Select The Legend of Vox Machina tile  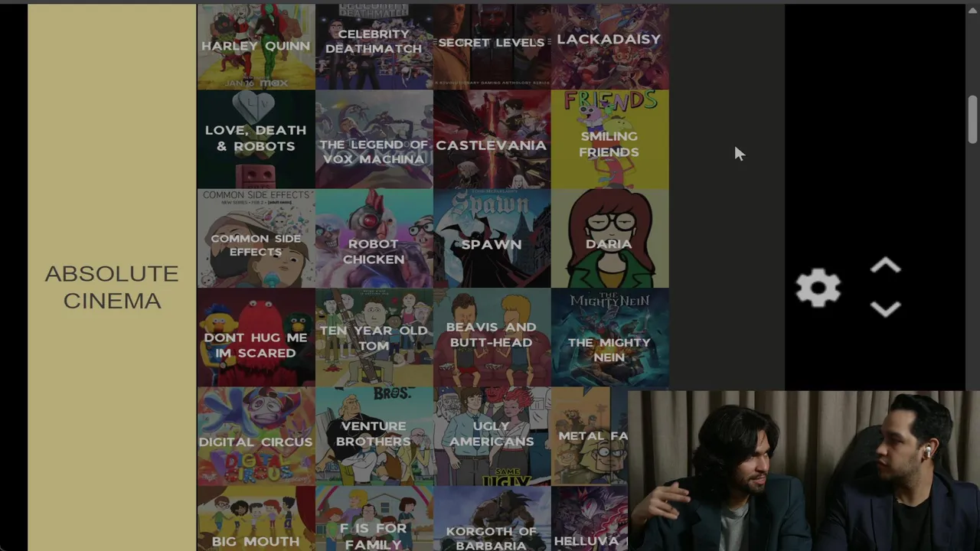pyautogui.click(x=374, y=139)
